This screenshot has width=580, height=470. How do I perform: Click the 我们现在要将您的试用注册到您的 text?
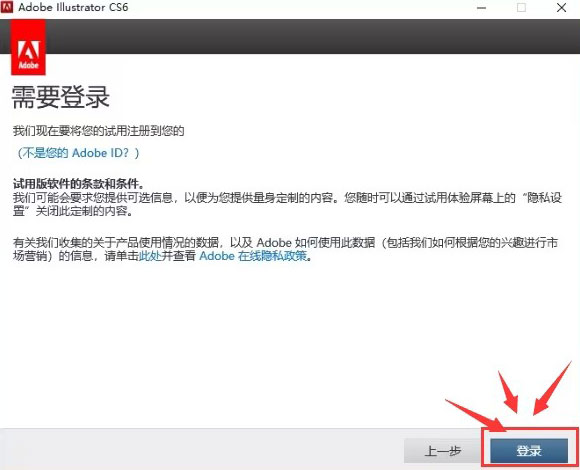click(98, 131)
